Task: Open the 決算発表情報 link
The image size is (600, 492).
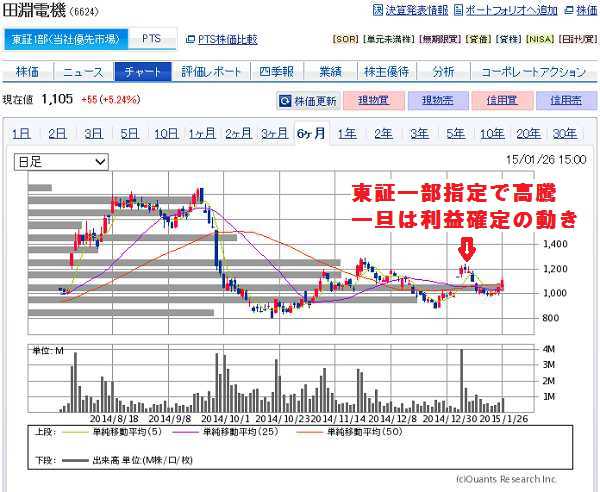Action: point(417,10)
